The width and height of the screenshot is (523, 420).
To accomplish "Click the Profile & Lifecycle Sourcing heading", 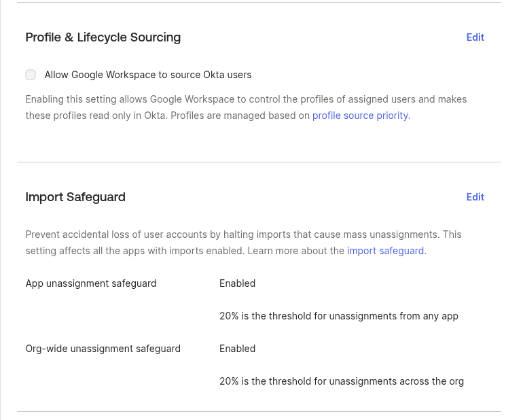I will (103, 37).
